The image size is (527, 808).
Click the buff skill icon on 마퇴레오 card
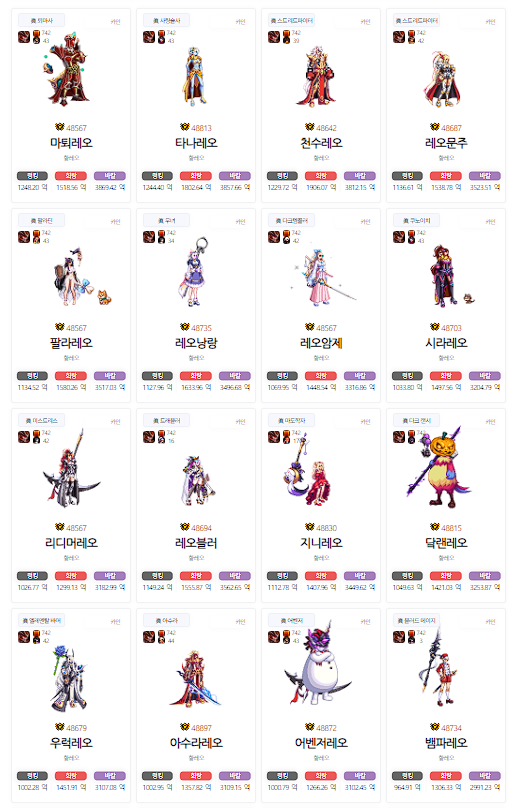pyautogui.click(x=24, y=37)
